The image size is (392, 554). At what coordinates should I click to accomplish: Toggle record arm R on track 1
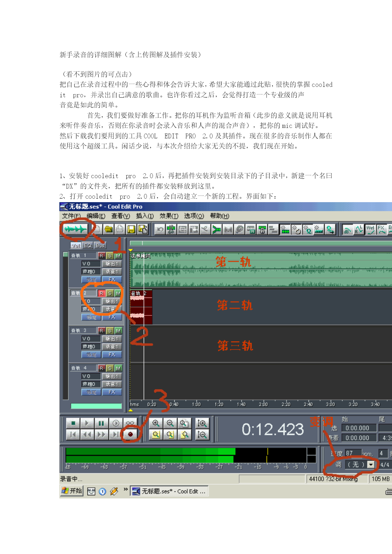101,256
